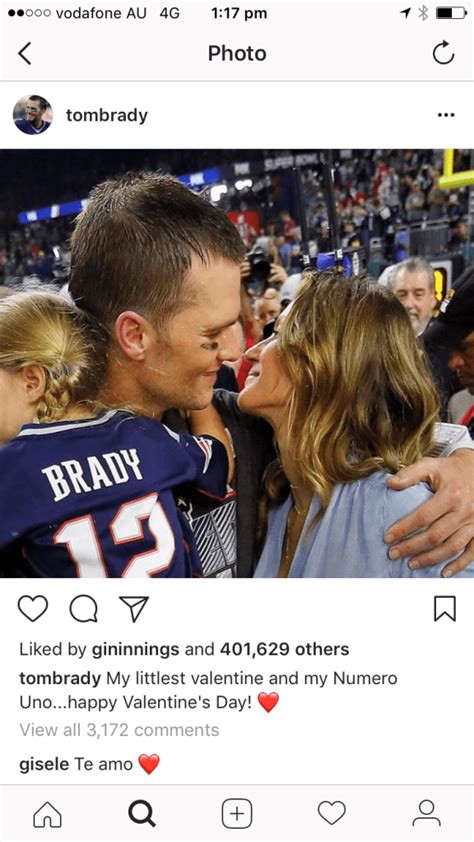Save the post with bookmark icon
The image size is (474, 842).
point(445,609)
